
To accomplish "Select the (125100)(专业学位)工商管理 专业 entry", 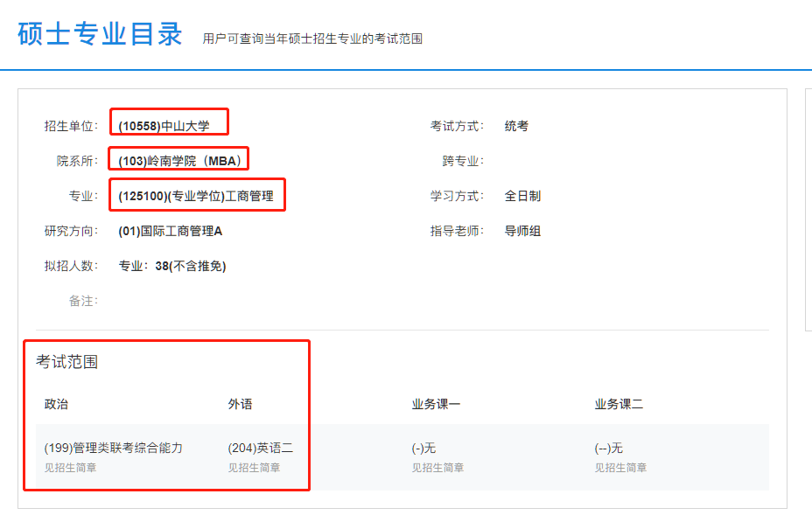I will [198, 195].
